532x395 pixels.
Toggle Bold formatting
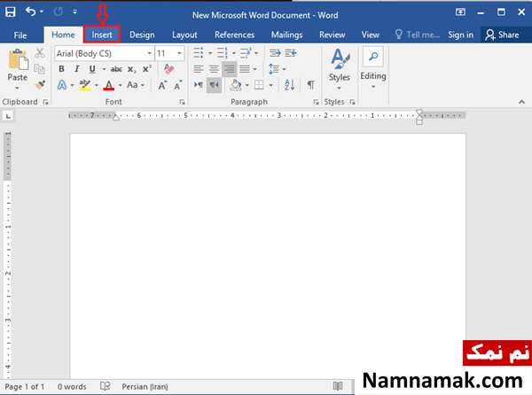[x=61, y=69]
